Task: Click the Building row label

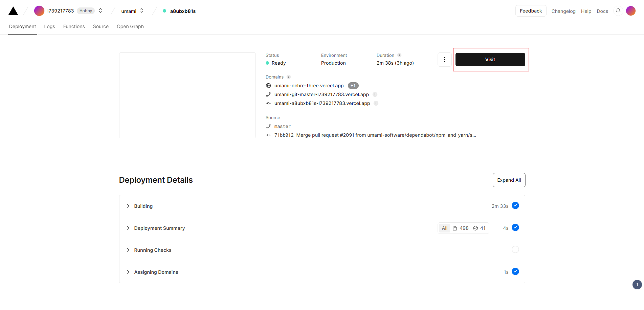Action: pos(143,206)
